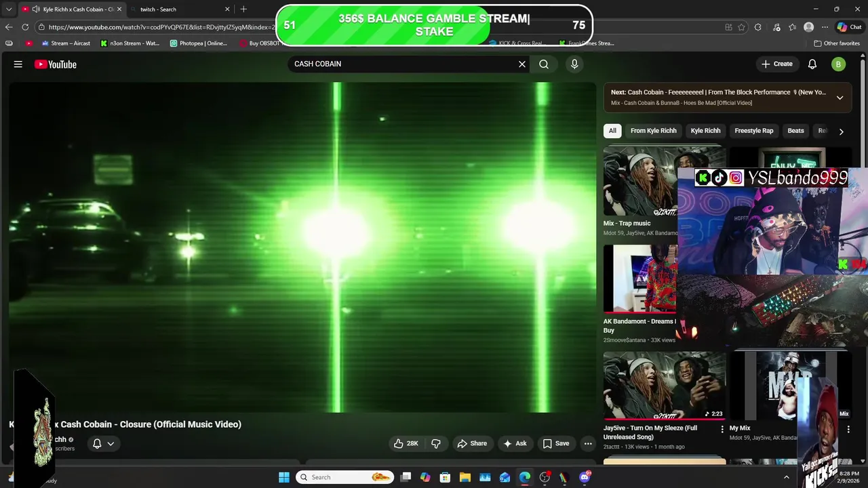
Task: Open browser tab list chevron
Action: 9,9
